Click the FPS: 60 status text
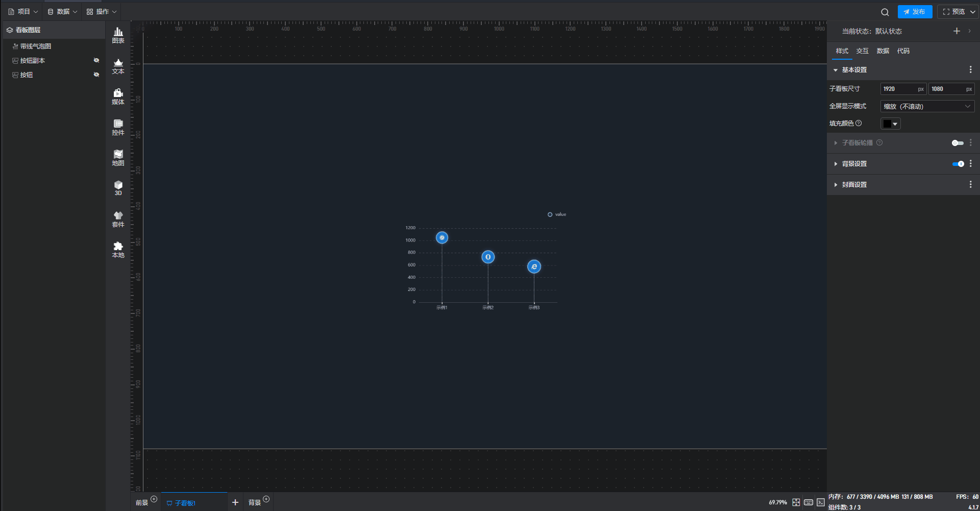The image size is (980, 511). pyautogui.click(x=967, y=497)
